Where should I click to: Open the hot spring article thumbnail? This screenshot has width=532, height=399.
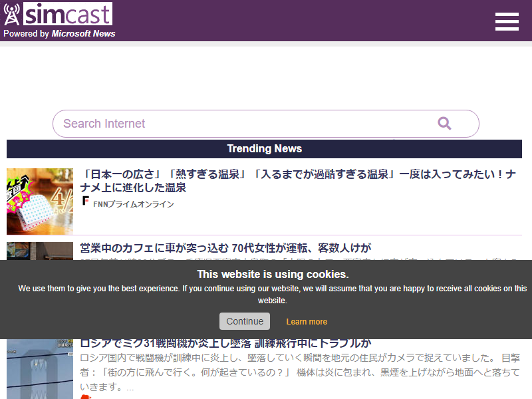pos(40,201)
